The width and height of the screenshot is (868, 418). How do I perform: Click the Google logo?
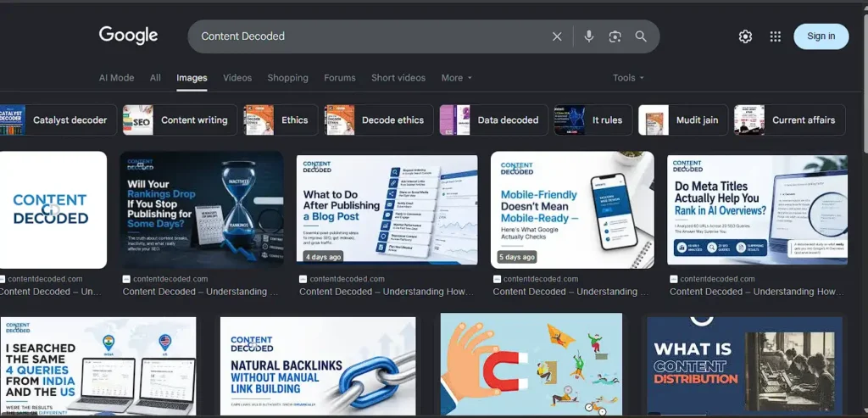(129, 36)
